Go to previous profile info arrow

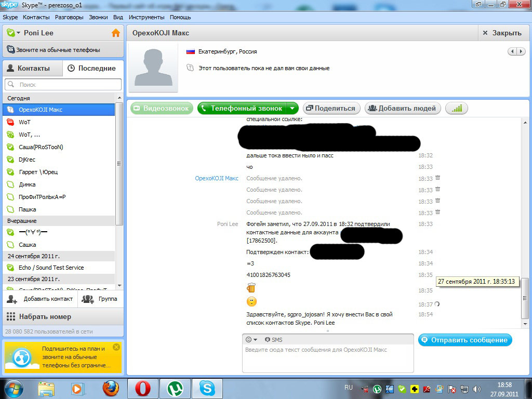click(512, 51)
